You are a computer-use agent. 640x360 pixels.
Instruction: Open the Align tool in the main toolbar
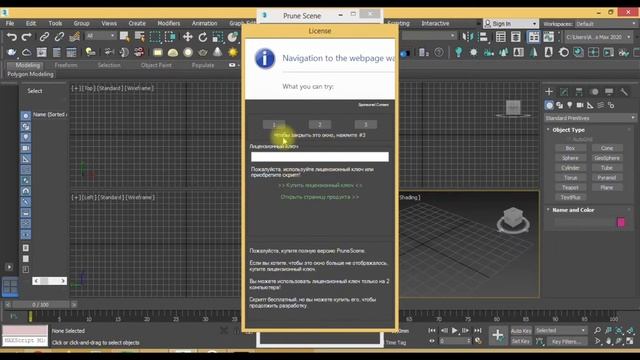pos(484,37)
